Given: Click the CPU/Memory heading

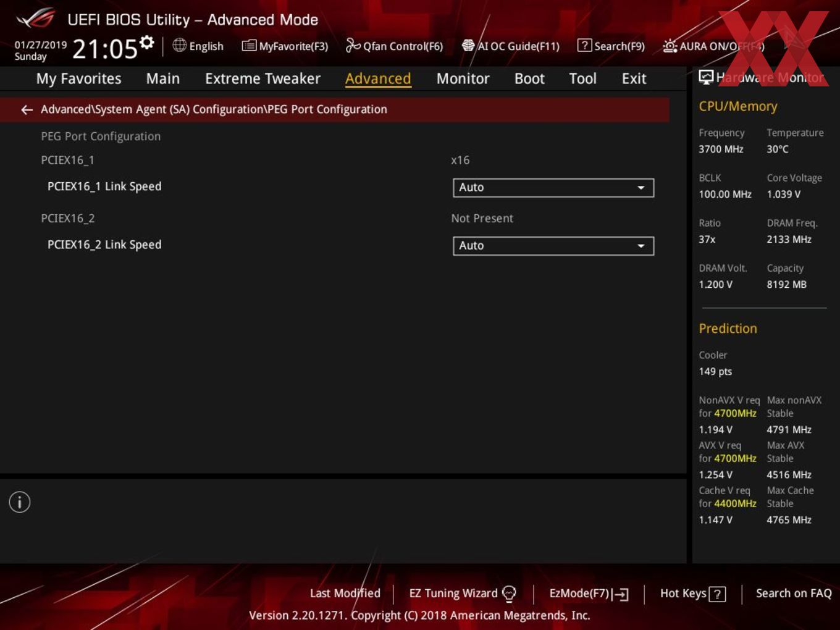Looking at the screenshot, I should tap(737, 106).
